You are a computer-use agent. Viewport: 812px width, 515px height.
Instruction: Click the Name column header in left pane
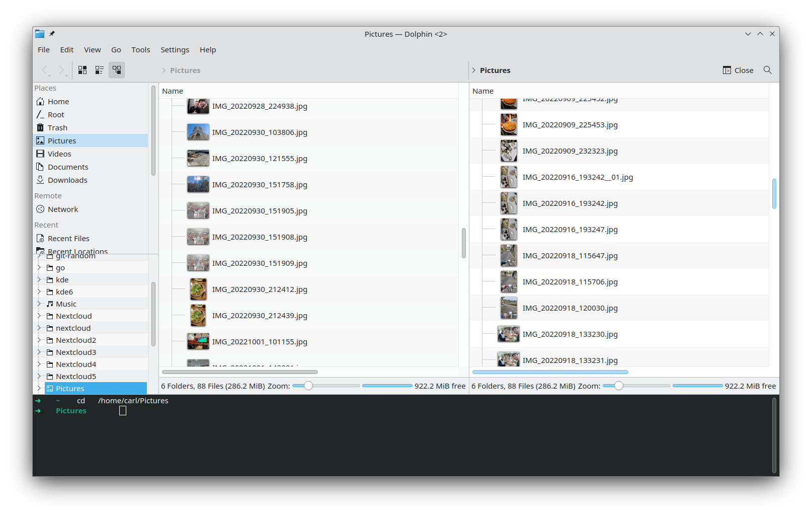click(x=173, y=91)
